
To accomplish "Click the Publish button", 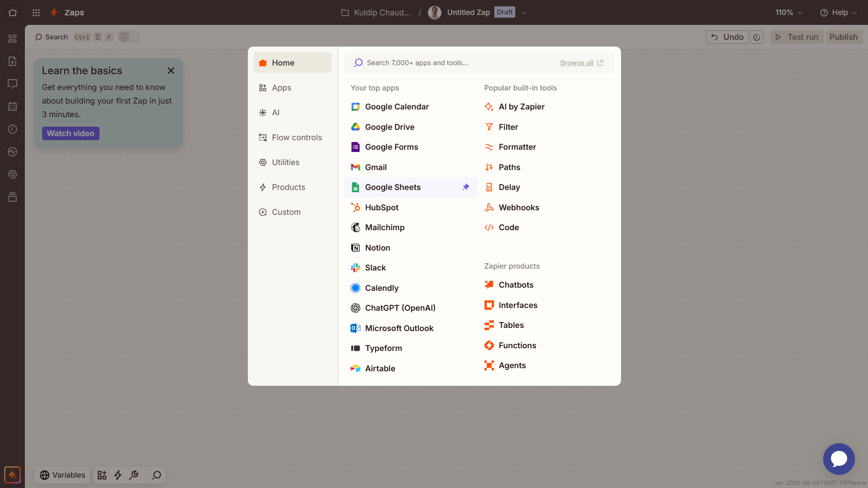I will pos(844,37).
